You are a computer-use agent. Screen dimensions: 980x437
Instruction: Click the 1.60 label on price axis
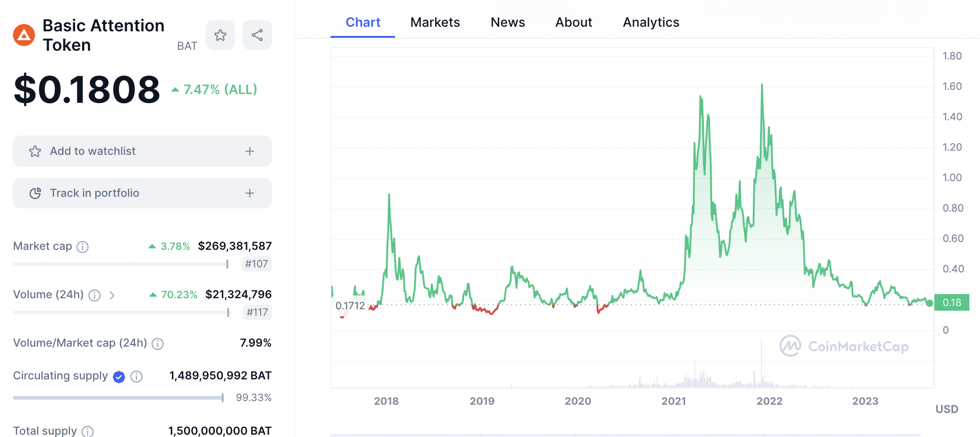952,87
